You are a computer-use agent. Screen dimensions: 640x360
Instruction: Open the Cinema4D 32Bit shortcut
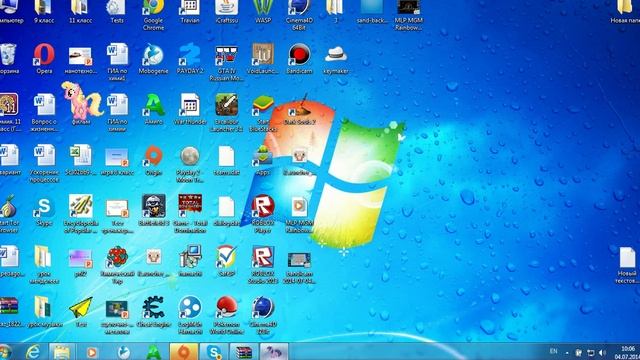[263, 315]
